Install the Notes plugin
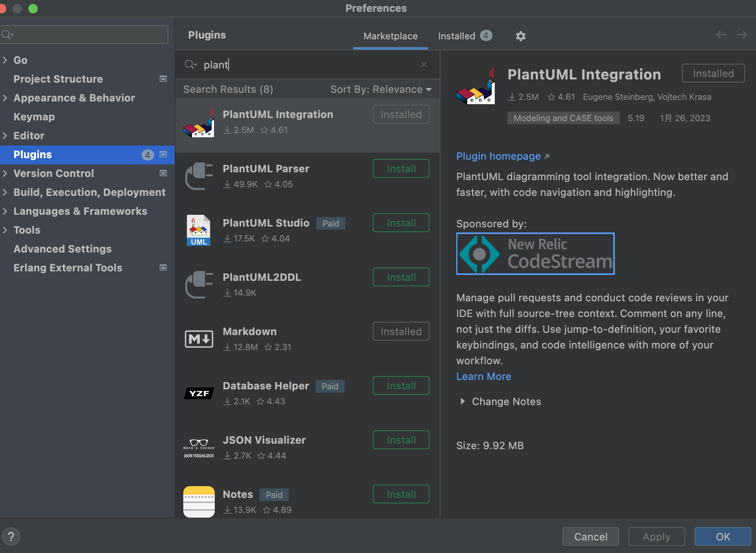Viewport: 756px width, 553px height. [401, 494]
